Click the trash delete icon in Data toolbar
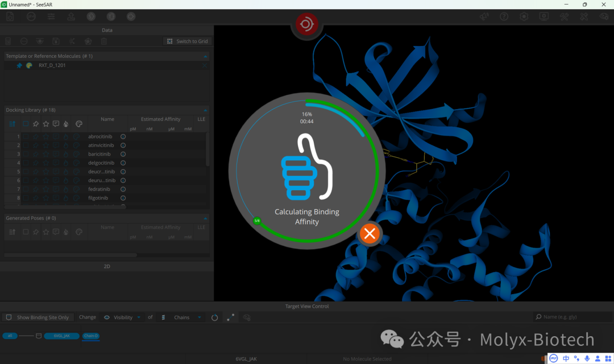 [x=104, y=41]
